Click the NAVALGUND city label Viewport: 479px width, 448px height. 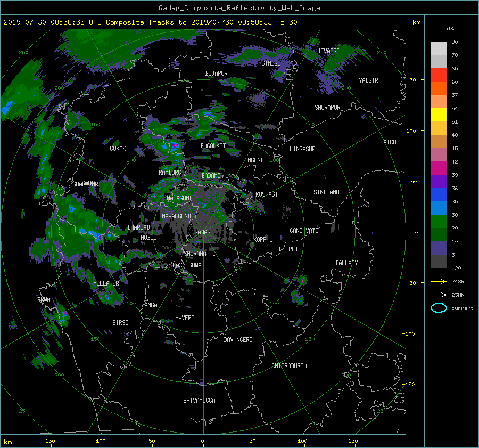[176, 216]
